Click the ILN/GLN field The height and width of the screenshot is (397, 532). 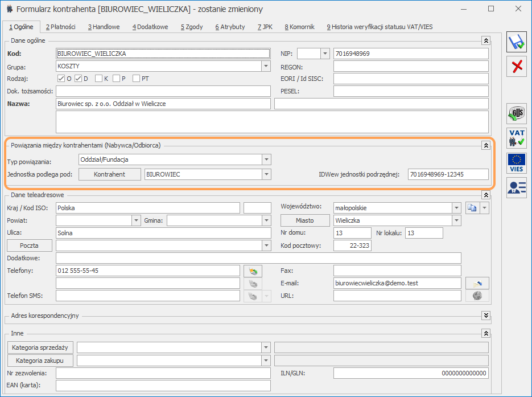coord(411,373)
